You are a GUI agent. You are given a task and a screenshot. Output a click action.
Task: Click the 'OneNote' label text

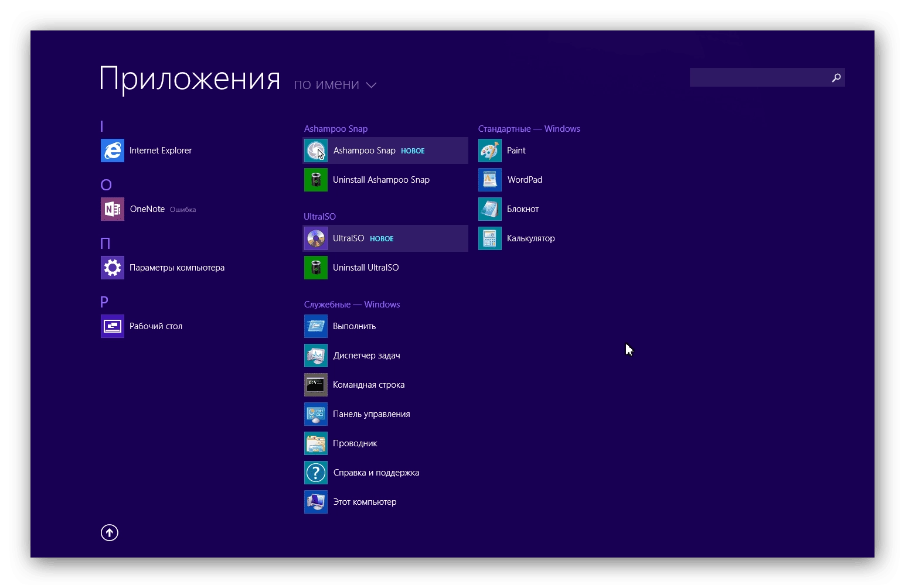tap(147, 209)
